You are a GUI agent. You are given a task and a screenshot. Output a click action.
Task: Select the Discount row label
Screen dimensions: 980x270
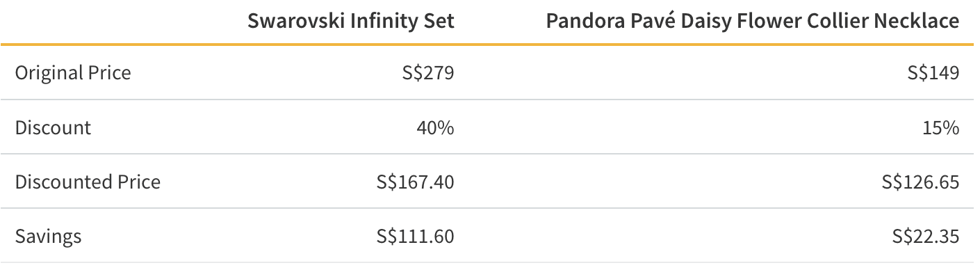point(53,127)
